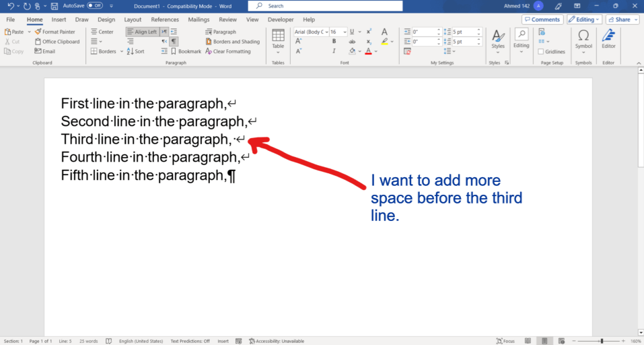The image size is (644, 345).
Task: Expand the underline style arrow
Action: (360, 32)
